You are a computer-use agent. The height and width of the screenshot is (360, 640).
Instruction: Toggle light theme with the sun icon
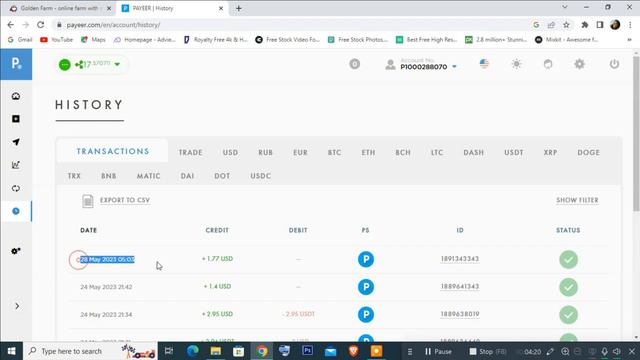point(516,64)
